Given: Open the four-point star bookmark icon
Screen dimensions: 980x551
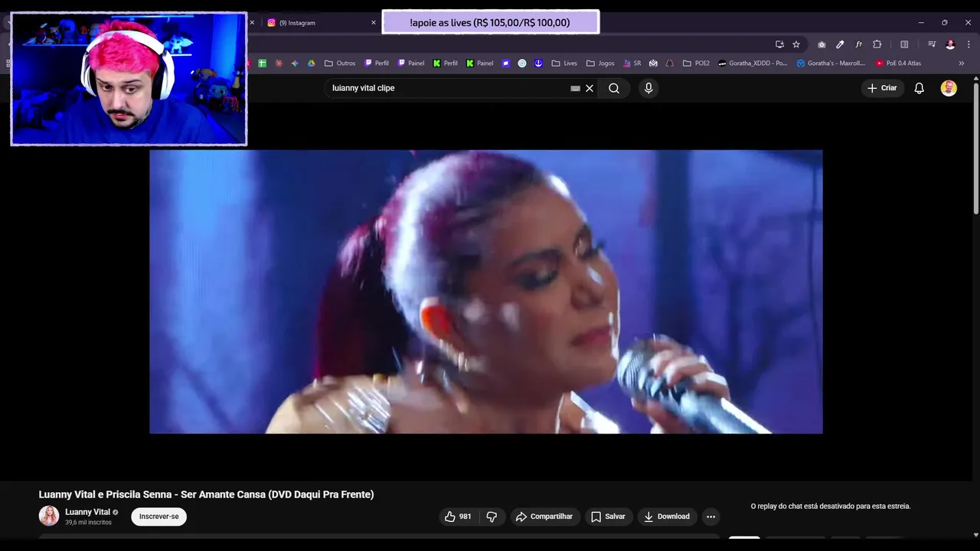Looking at the screenshot, I should [295, 64].
